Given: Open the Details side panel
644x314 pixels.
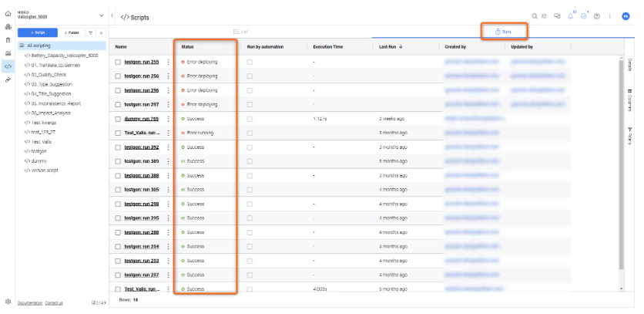Looking at the screenshot, I should 629,65.
